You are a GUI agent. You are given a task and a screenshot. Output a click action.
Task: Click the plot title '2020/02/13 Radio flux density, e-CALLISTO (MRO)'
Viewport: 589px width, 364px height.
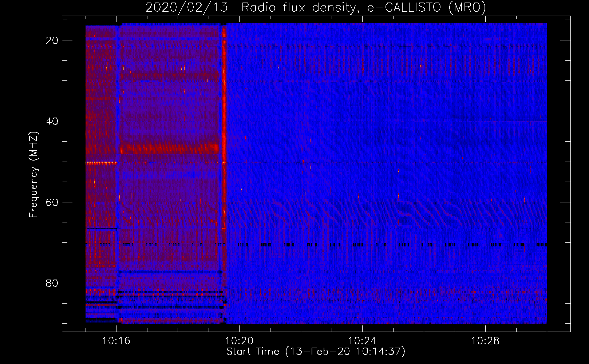[x=316, y=7]
